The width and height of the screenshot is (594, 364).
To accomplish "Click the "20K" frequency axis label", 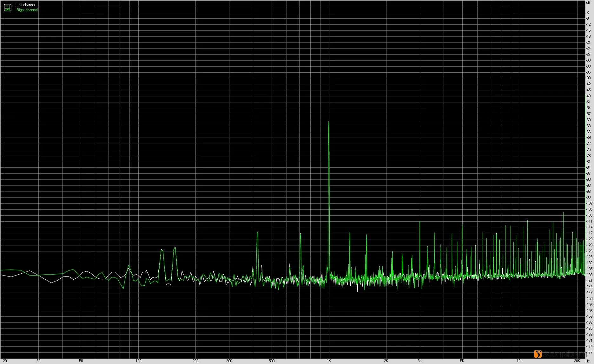I will click(577, 361).
